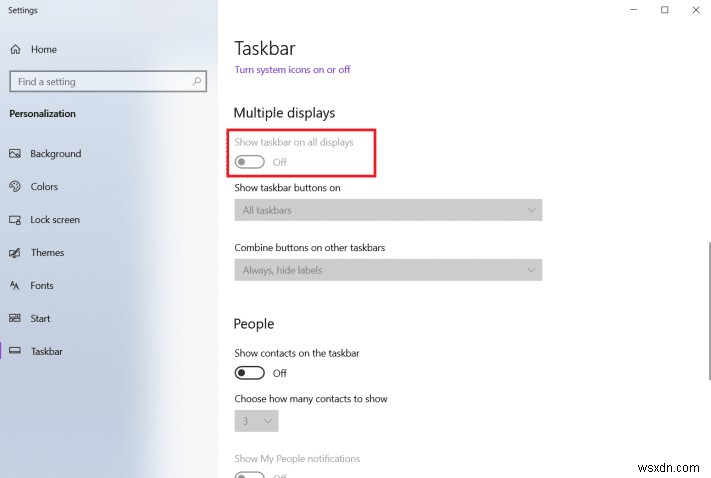Click the Background picture icon
Image resolution: width=711 pixels, height=478 pixels.
tap(15, 154)
